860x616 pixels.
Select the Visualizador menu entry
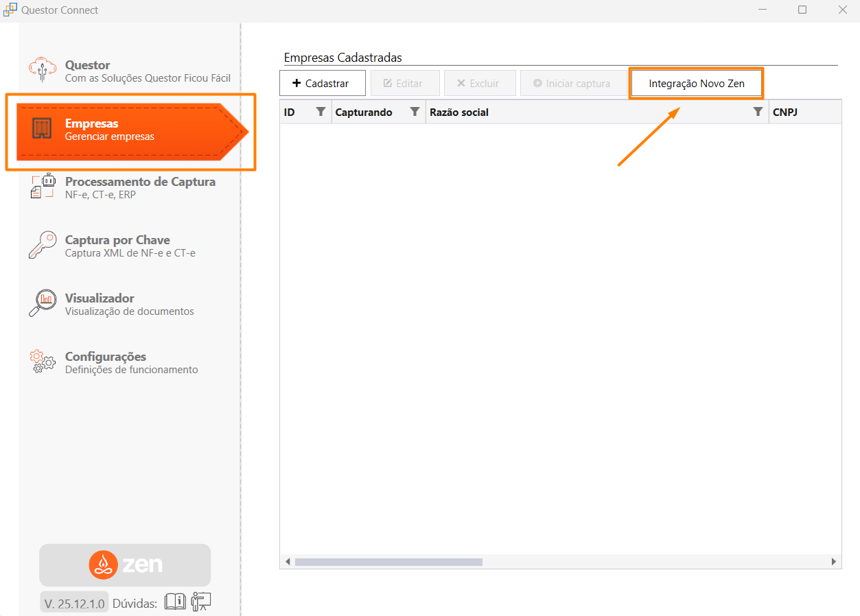tap(128, 304)
